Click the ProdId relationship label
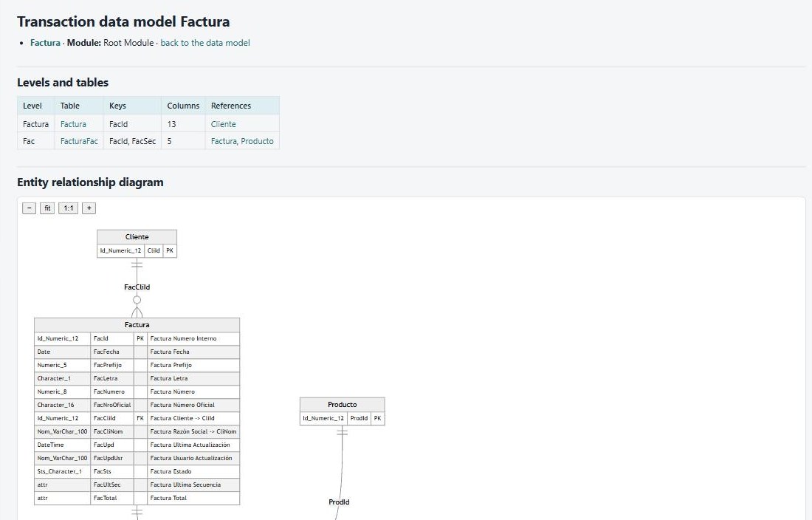The height and width of the screenshot is (520, 812). tap(340, 502)
